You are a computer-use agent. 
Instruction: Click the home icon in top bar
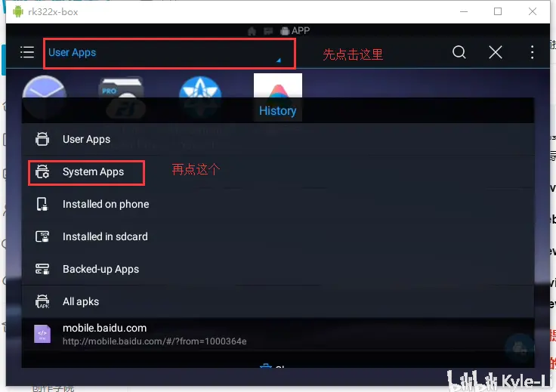coord(252,31)
